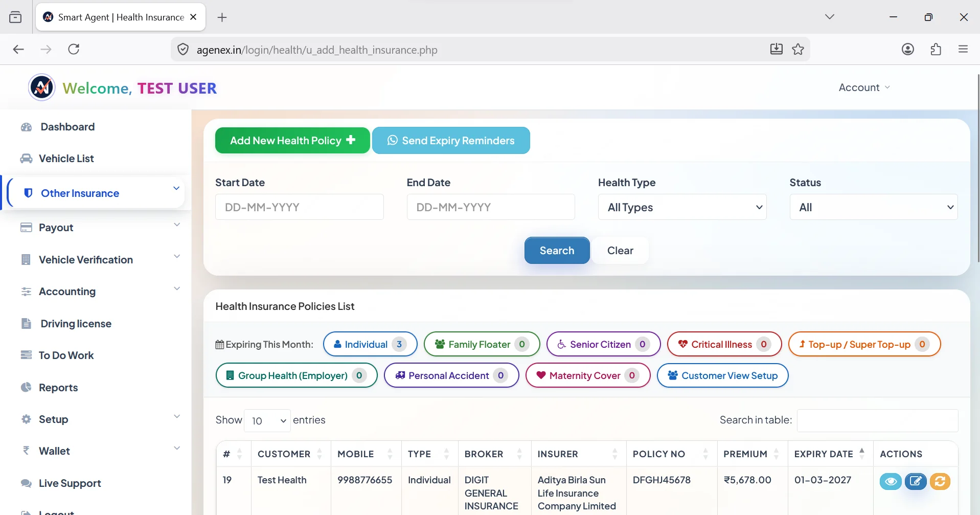Close the Smart Agent browser tab
Viewport: 980px width, 515px height.
pyautogui.click(x=193, y=17)
